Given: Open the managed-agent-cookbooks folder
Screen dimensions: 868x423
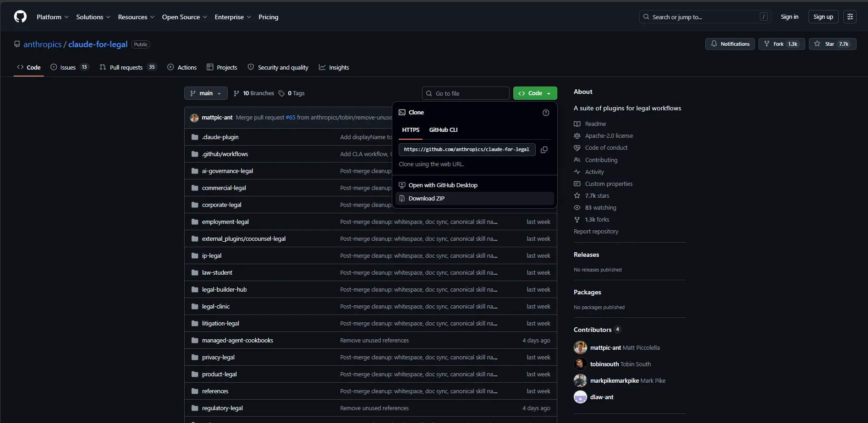Looking at the screenshot, I should (x=237, y=340).
